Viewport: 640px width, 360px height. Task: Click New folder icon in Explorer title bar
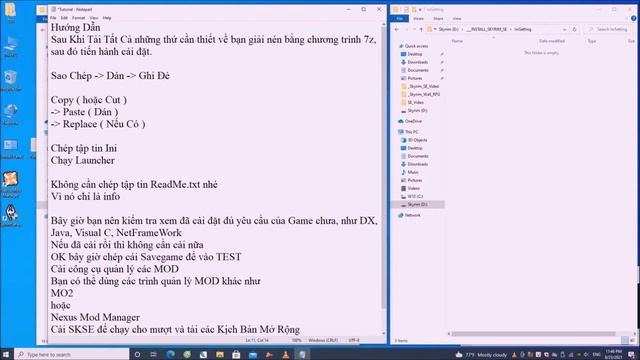(x=414, y=9)
